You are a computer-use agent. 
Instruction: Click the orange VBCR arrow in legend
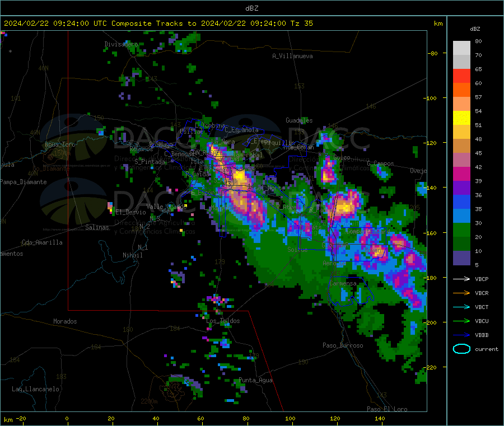[461, 293]
